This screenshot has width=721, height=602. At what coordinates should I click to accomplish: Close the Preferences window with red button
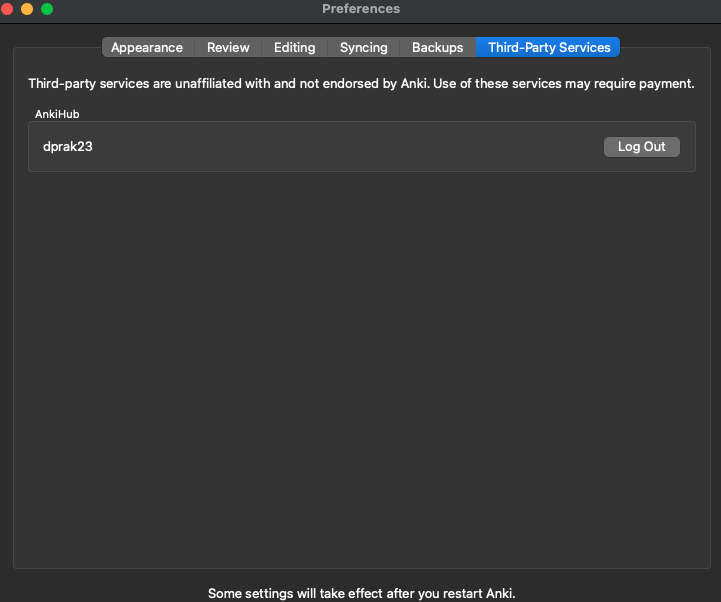[8, 9]
